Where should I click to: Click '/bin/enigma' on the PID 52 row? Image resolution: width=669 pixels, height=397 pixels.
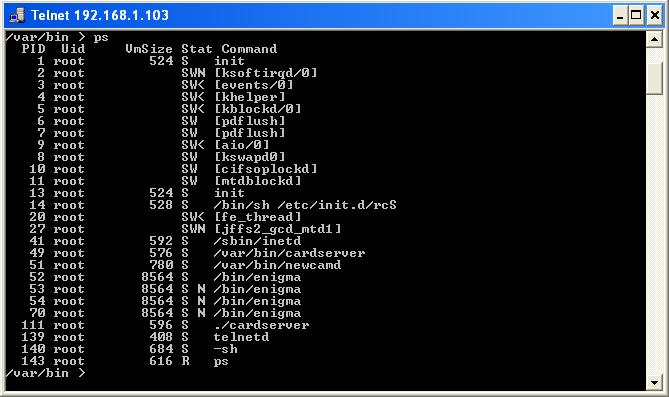(x=257, y=277)
